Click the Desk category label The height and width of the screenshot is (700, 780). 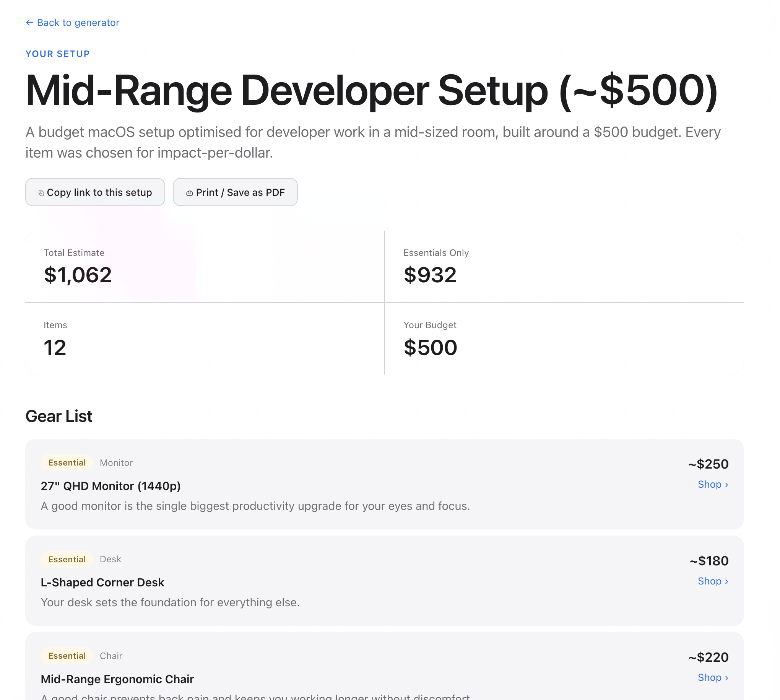click(x=110, y=559)
